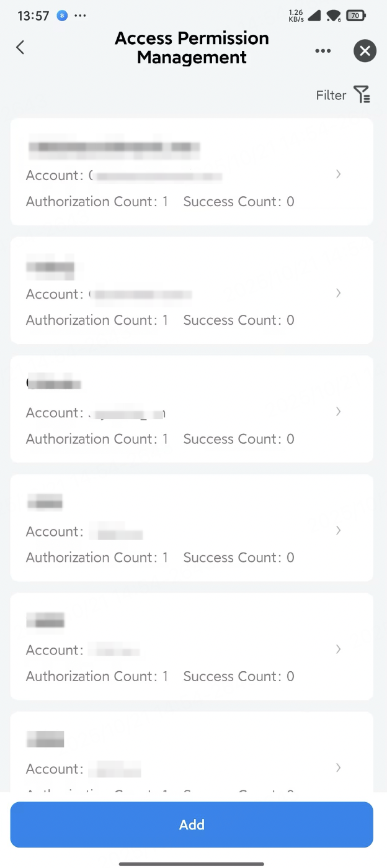Close Access Permission Management with X
The width and height of the screenshot is (387, 868).
pos(365,51)
